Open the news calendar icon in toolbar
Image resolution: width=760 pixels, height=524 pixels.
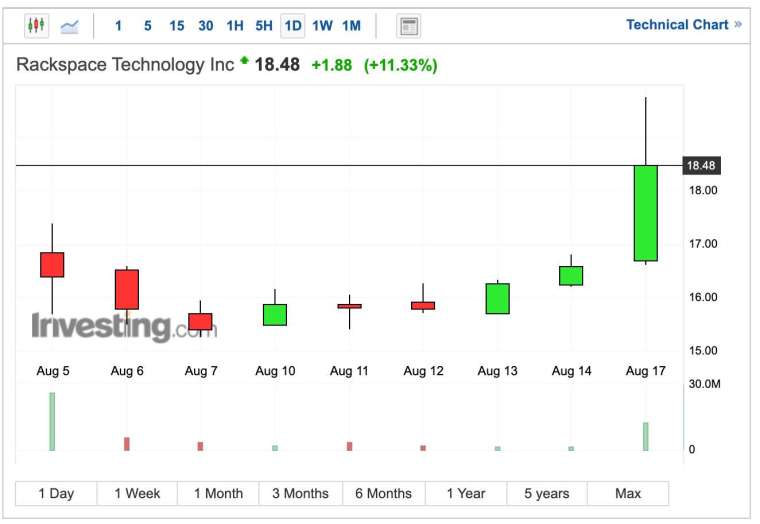point(409,26)
